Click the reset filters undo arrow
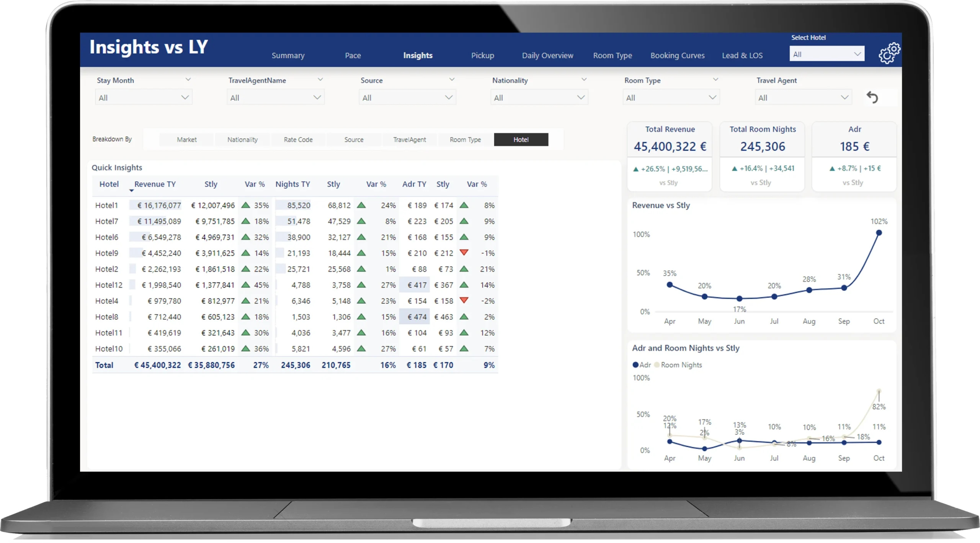The image size is (980, 543). click(x=872, y=97)
